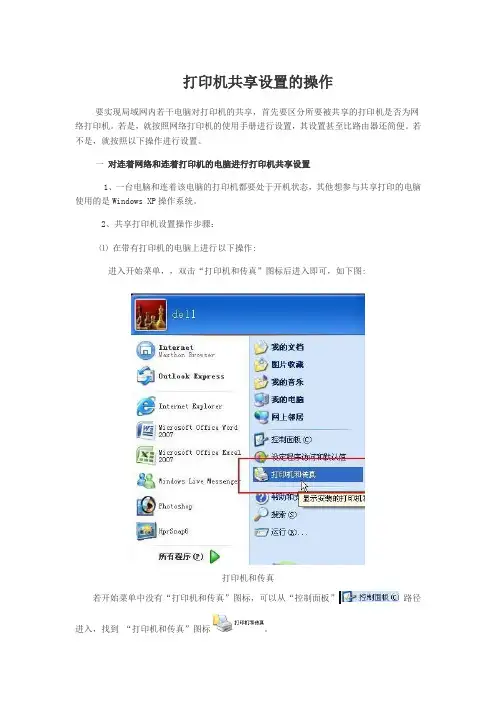Viewport: 496px width, 702px height.
Task: Select the highlighted 打印机和传真 item
Action: (x=307, y=475)
